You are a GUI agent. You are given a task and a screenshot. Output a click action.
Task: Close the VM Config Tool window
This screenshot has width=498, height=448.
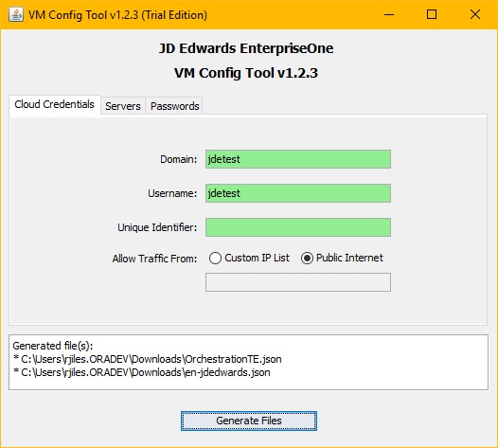coord(475,14)
